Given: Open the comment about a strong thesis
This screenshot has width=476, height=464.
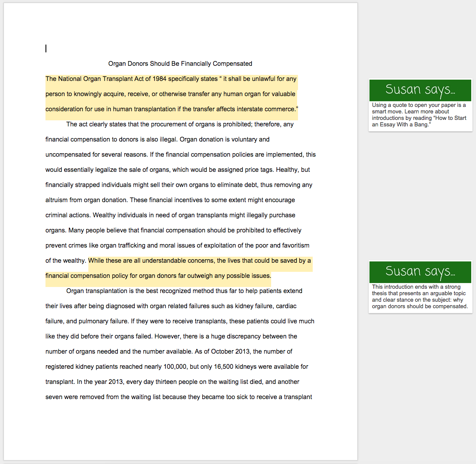Looking at the screenshot, I should tap(420, 296).
